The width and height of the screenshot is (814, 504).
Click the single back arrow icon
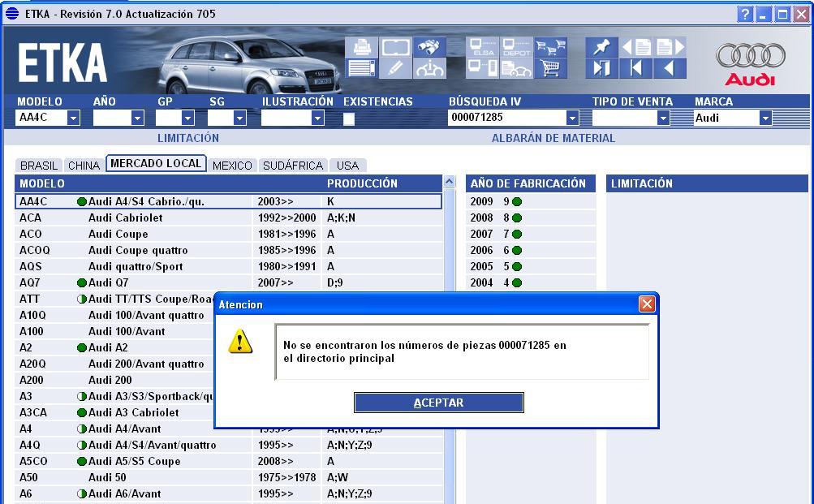pos(670,68)
